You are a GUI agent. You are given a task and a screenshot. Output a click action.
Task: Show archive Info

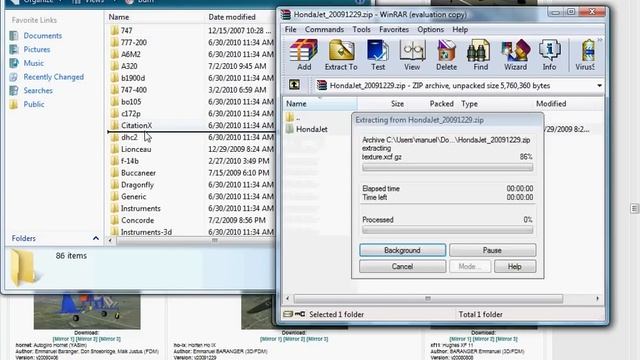pyautogui.click(x=549, y=55)
